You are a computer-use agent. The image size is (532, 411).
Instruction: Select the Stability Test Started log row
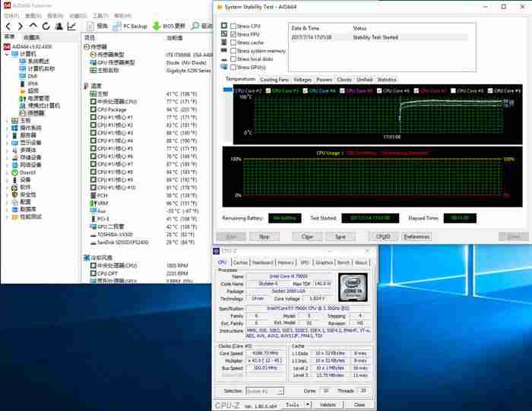point(379,37)
